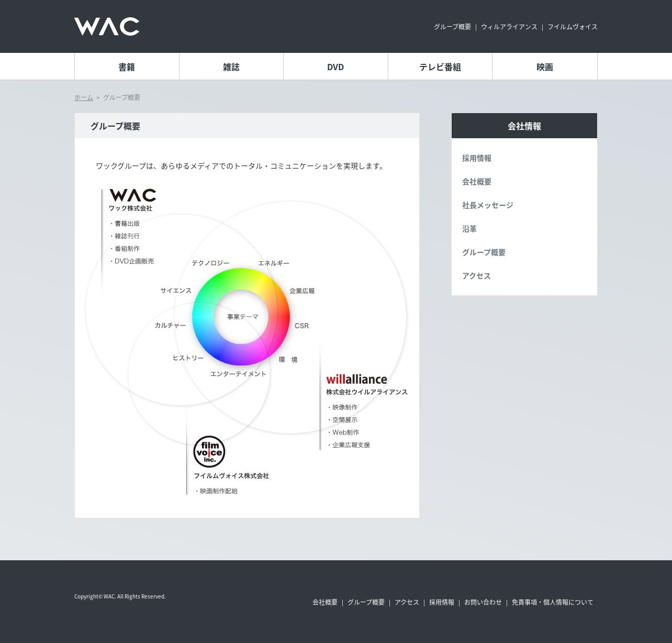Click the WAC logo in diagram
The height and width of the screenshot is (643, 672).
coord(133,195)
